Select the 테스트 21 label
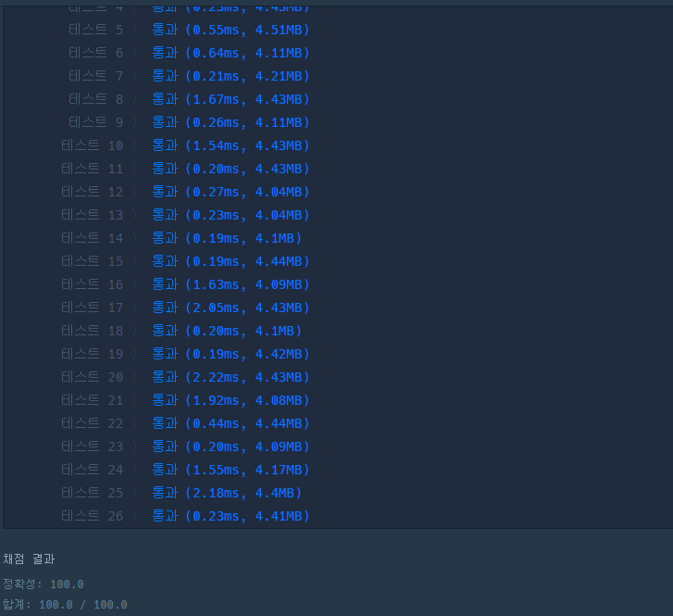The image size is (673, 616). [93, 400]
